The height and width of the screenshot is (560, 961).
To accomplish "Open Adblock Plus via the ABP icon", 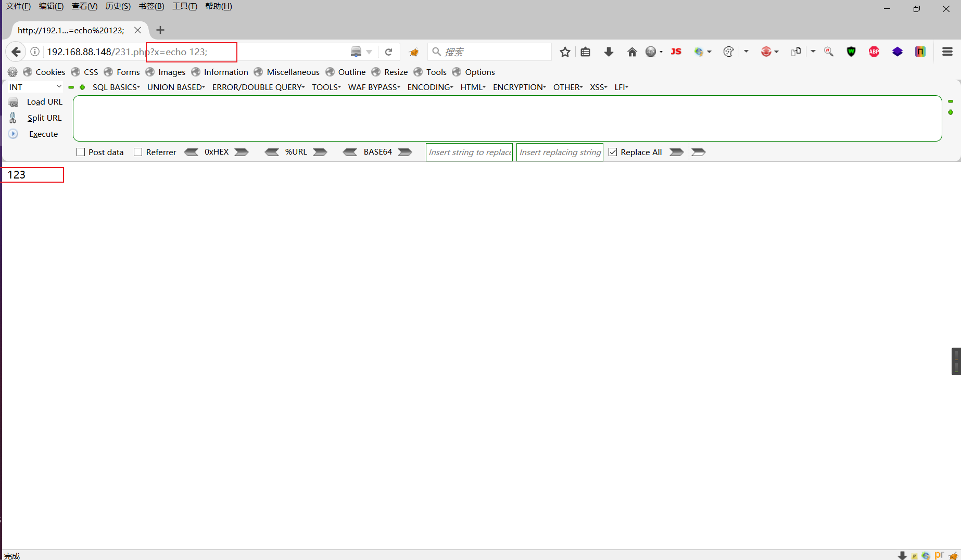I will coord(874,52).
